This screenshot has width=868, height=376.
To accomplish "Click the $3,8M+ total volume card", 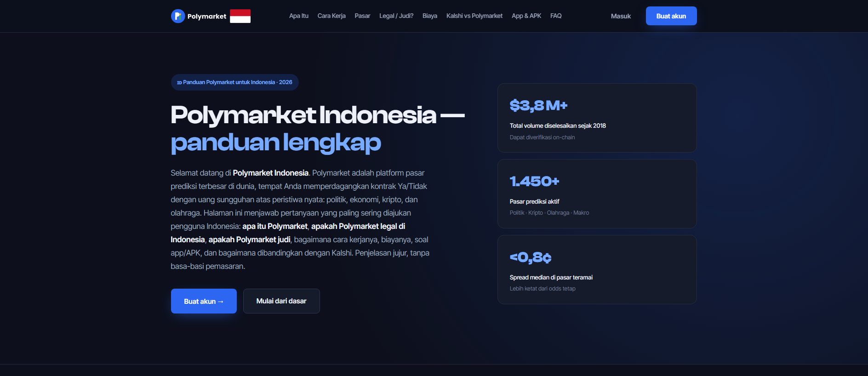I will click(597, 118).
